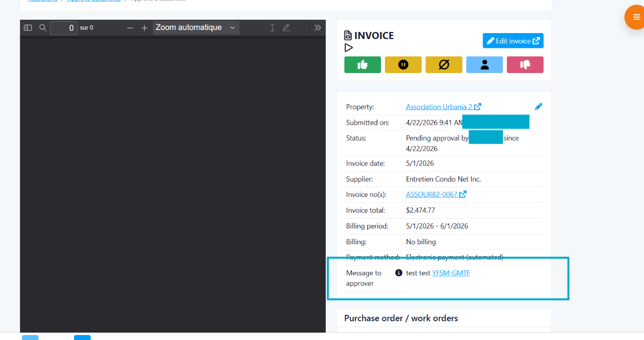
Task: Open PDF viewer secondary tools chevrons
Action: pyautogui.click(x=317, y=28)
